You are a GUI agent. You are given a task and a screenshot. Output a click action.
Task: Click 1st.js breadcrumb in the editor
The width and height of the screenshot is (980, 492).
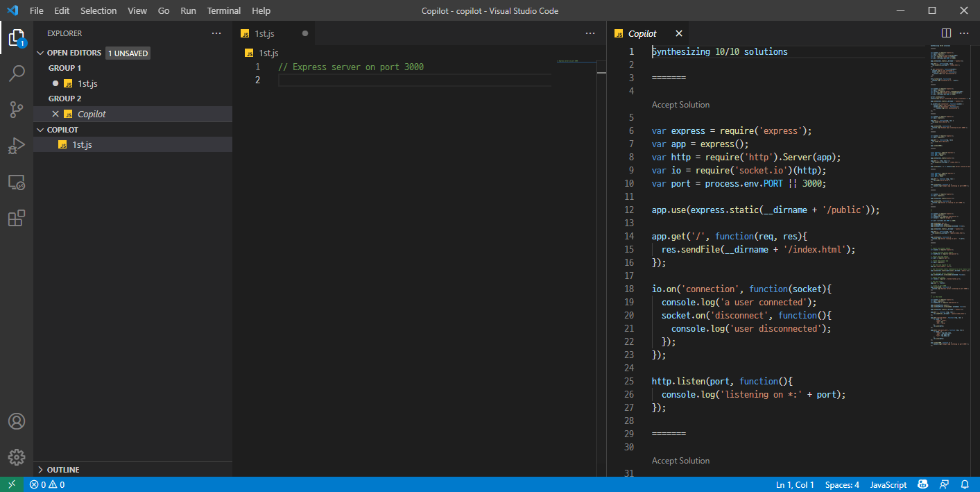pos(268,53)
